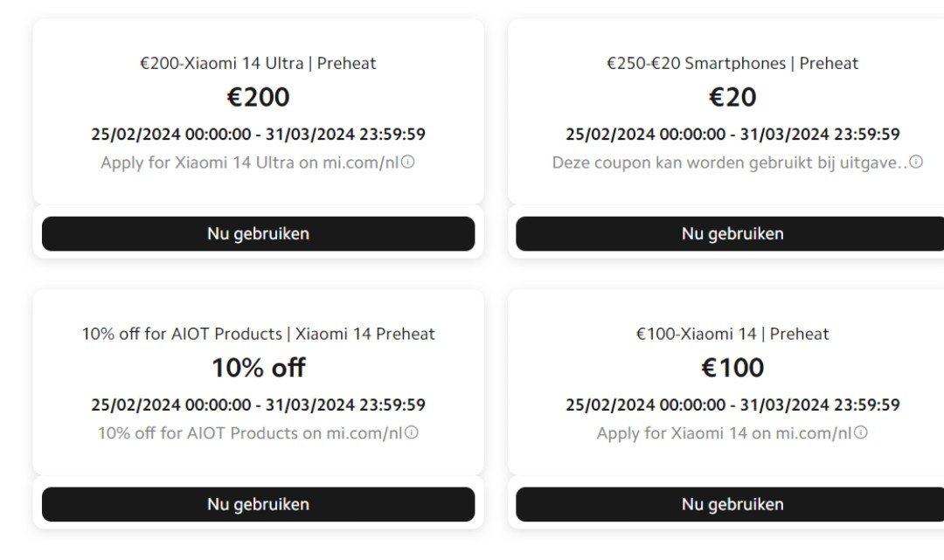Open info icon on €20 Smartphones coupon

click(x=916, y=162)
